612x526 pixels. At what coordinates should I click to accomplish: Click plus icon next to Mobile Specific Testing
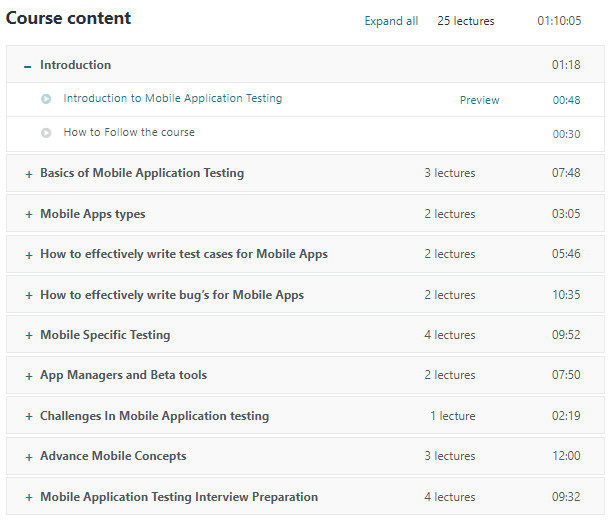coord(29,336)
